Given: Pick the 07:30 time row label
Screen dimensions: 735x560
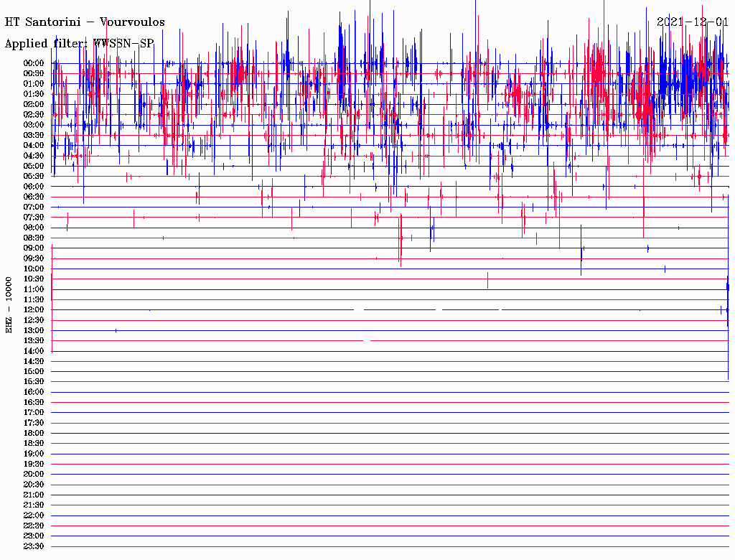Looking at the screenshot, I should click(34, 218).
